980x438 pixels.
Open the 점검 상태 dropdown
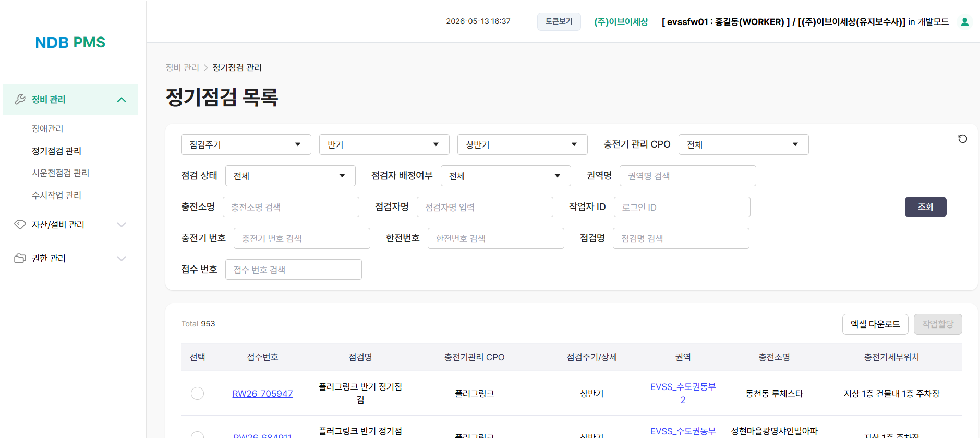tap(290, 176)
